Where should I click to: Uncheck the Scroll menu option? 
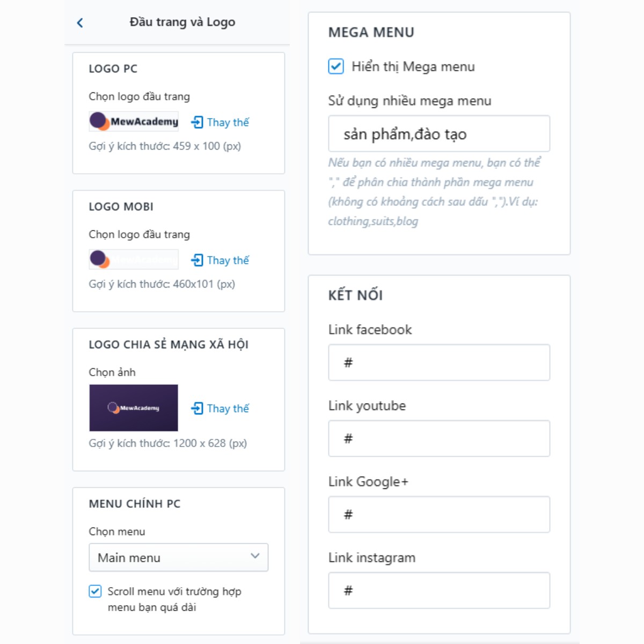[95, 591]
